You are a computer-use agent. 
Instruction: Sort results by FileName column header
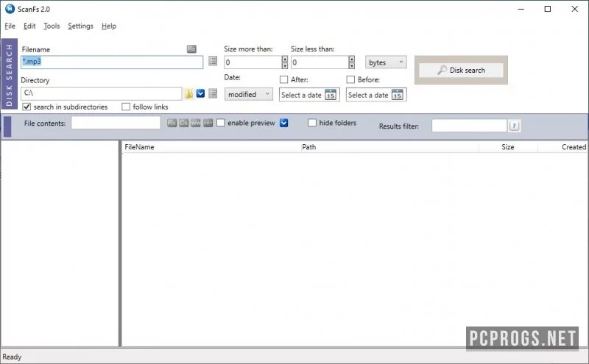coord(211,147)
